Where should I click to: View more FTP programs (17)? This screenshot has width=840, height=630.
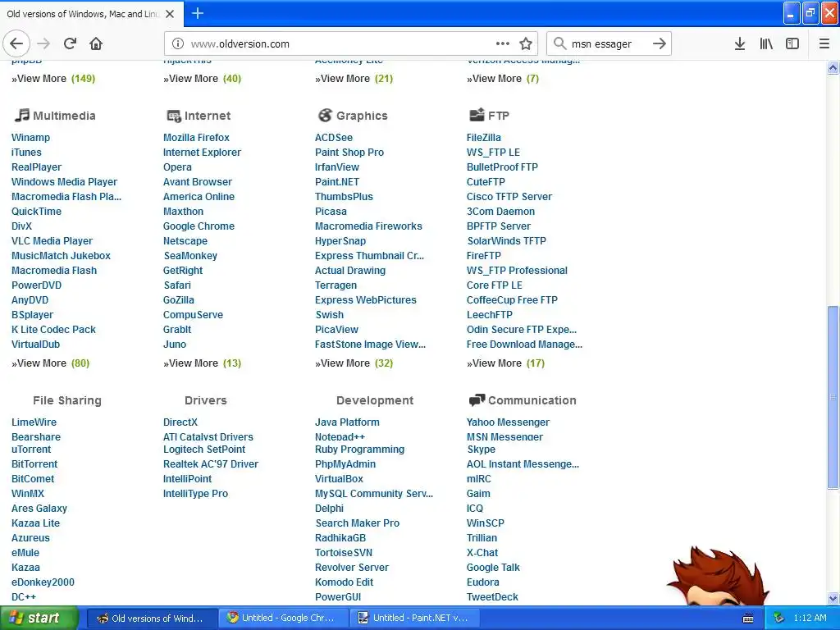(505, 363)
